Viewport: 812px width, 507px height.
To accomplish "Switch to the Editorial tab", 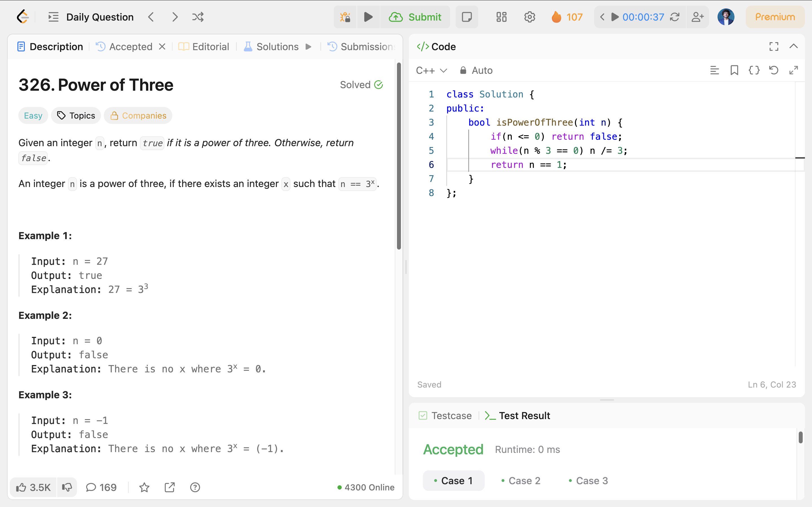I will point(204,46).
